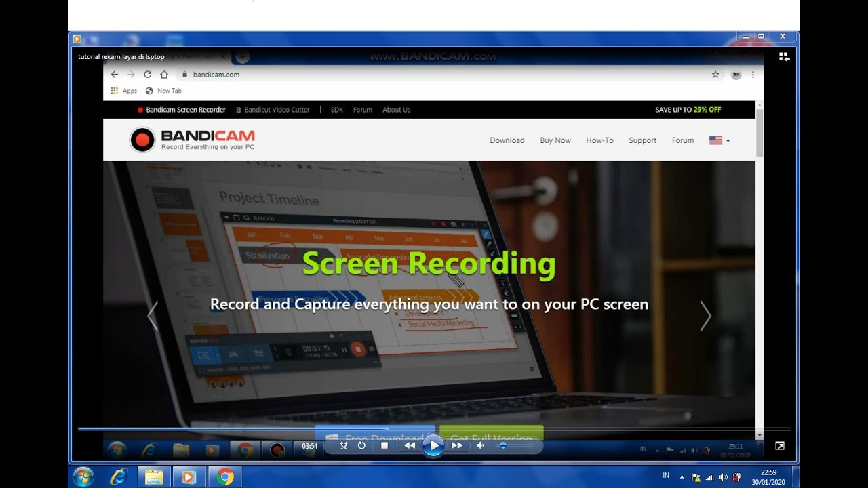Image resolution: width=868 pixels, height=488 pixels.
Task: Click the video seek bar
Action: [x=434, y=429]
